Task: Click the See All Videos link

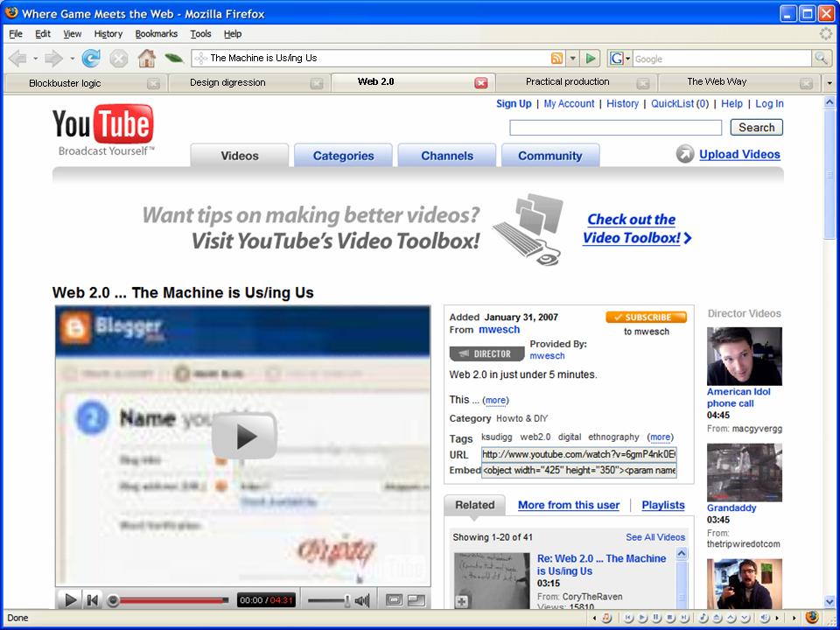Action: click(x=655, y=537)
